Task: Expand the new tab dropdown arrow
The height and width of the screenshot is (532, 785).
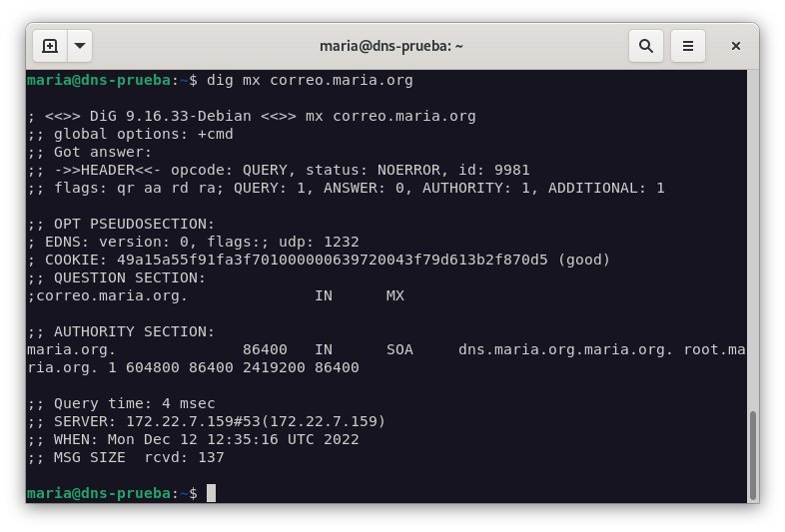Action: [80, 46]
